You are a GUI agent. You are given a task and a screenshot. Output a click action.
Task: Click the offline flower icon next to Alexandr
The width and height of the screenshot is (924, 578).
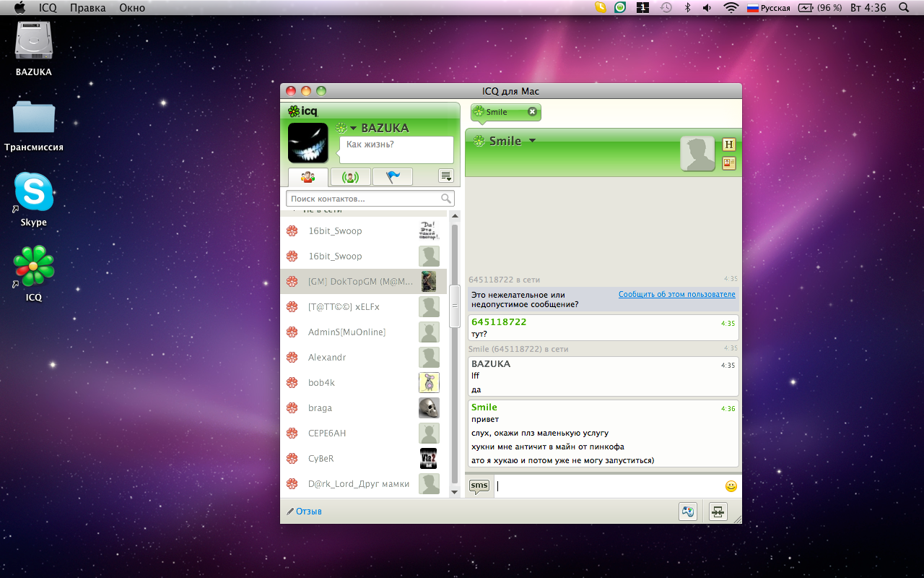click(292, 357)
